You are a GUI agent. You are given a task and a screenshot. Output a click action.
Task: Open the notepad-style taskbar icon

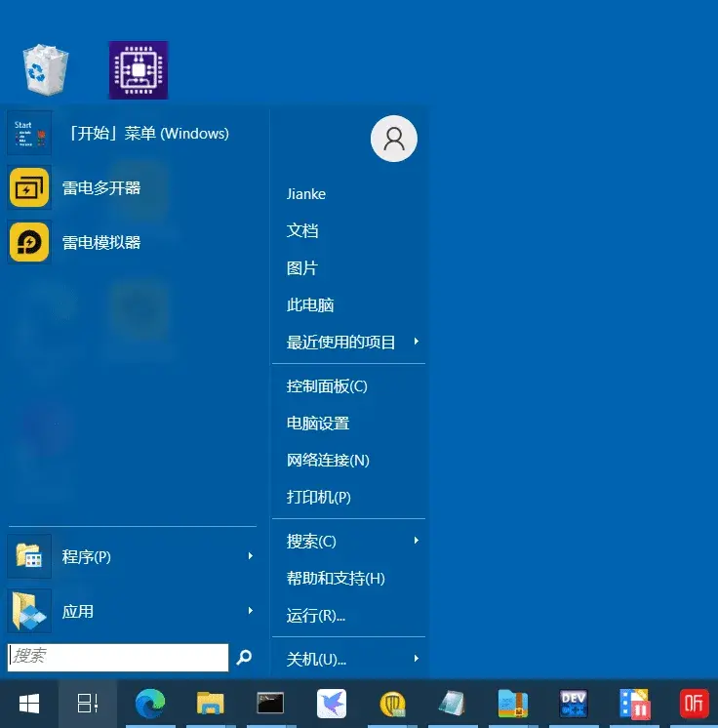tap(453, 704)
